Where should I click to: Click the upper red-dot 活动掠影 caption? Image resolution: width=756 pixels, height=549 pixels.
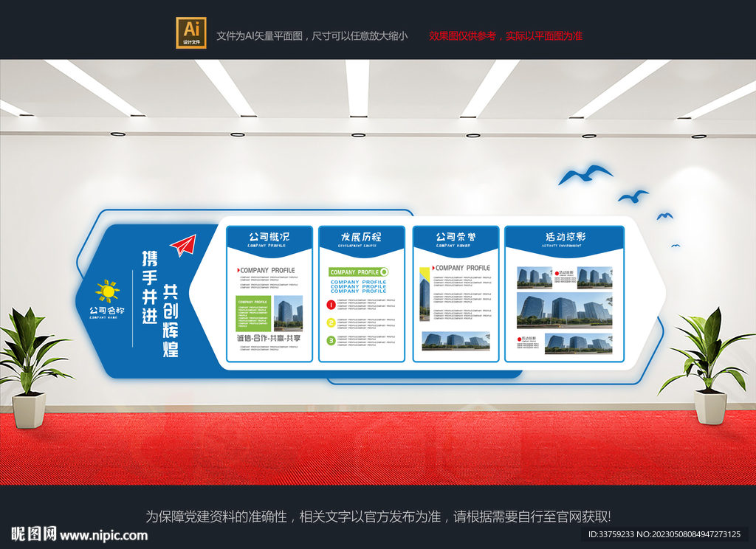tap(565, 274)
